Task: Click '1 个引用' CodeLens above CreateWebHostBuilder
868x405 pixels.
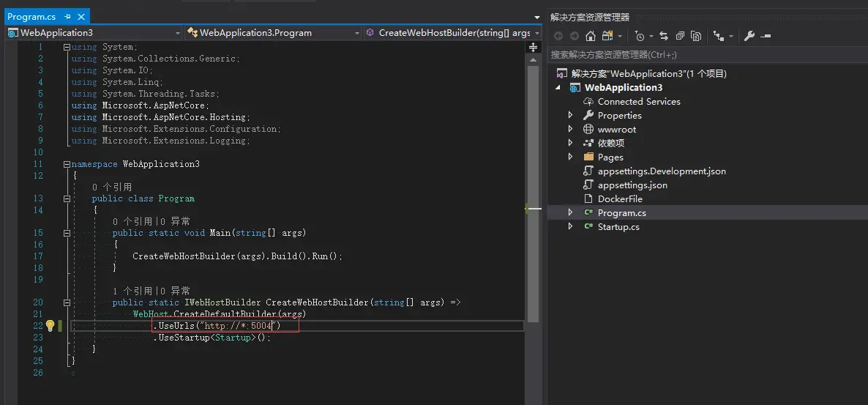Action: click(132, 290)
